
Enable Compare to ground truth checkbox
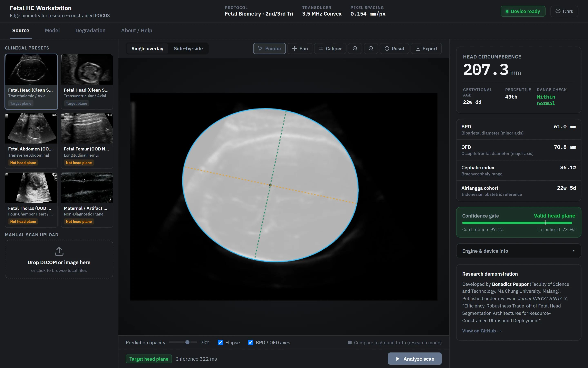[x=350, y=342]
